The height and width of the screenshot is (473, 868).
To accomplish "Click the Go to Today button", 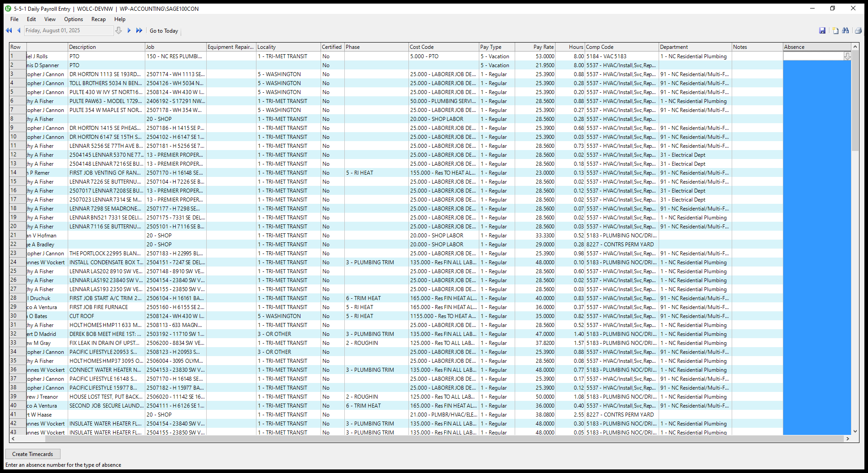I will point(164,31).
